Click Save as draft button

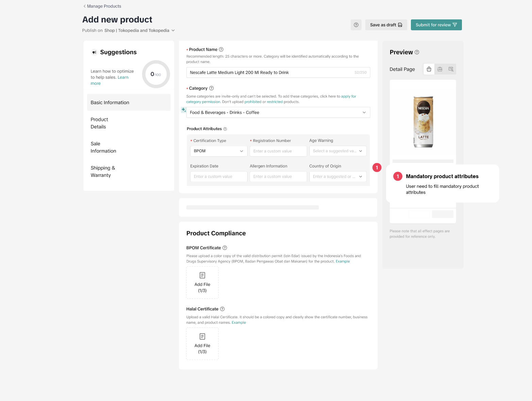click(386, 25)
